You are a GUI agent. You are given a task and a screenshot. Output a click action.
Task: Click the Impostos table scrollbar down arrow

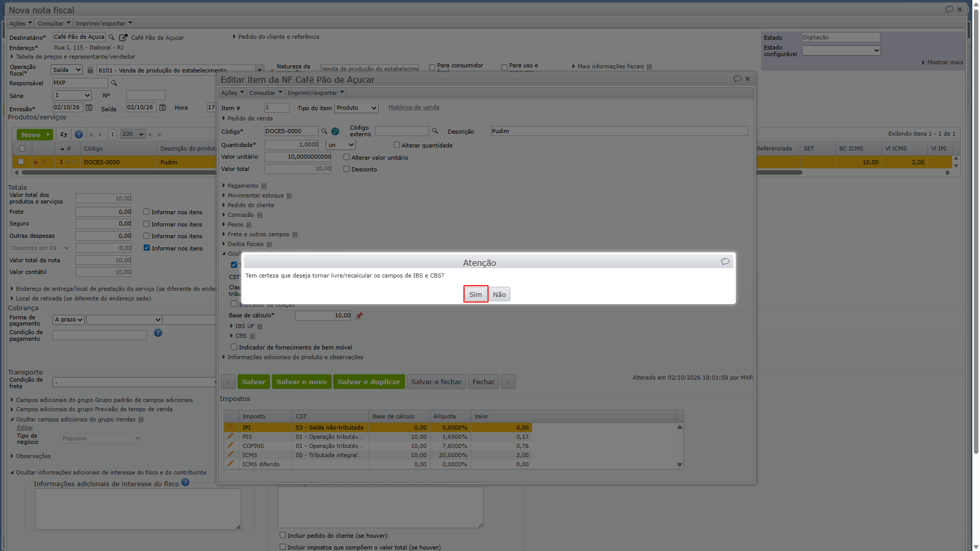[679, 465]
